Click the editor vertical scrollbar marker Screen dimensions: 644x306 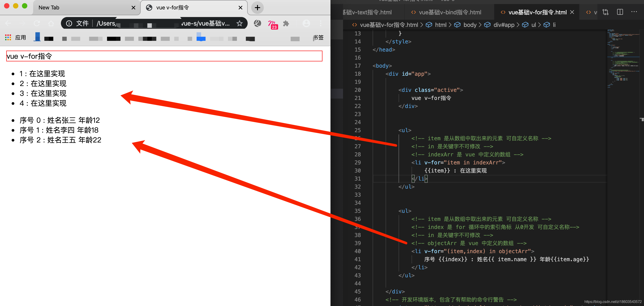pos(642,119)
